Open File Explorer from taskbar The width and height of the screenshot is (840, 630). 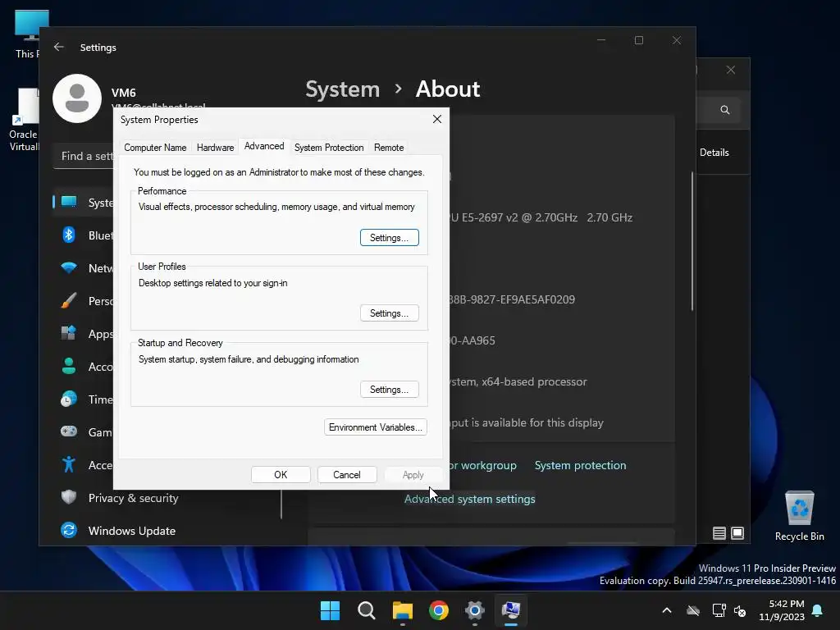(402, 610)
